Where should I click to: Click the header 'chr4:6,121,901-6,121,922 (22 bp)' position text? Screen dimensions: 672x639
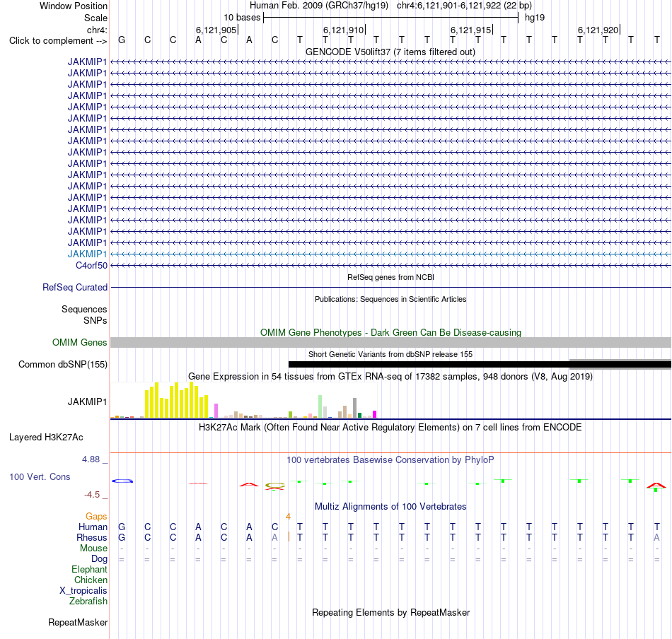[x=464, y=6]
